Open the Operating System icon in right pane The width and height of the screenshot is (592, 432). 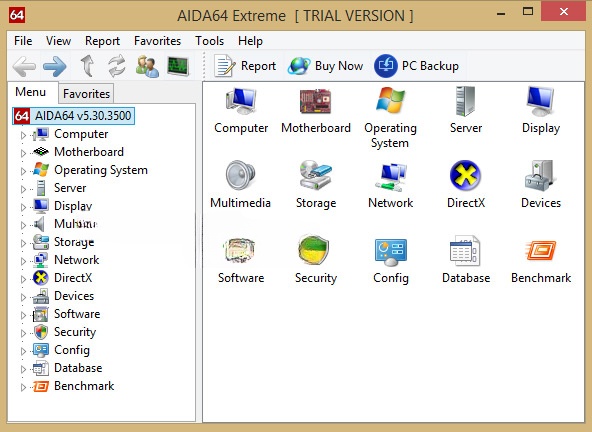(x=390, y=100)
